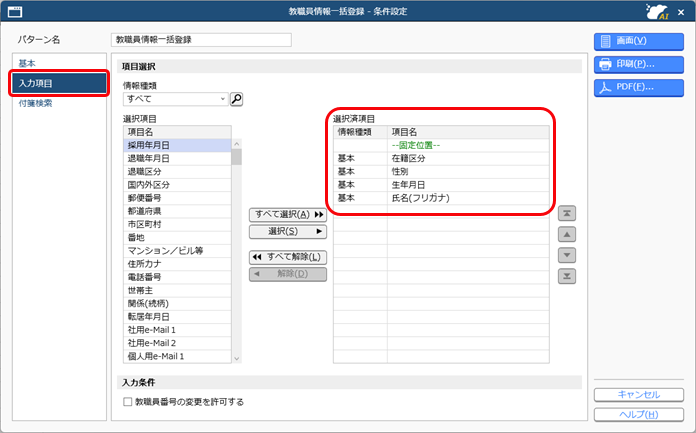Select 個人用e-Mail 1 list row

[x=177, y=356]
